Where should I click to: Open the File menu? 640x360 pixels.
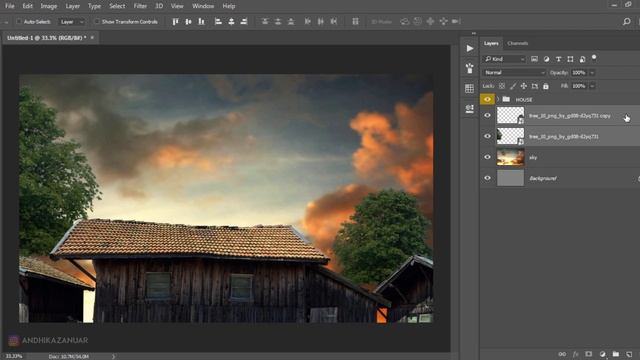[9, 6]
